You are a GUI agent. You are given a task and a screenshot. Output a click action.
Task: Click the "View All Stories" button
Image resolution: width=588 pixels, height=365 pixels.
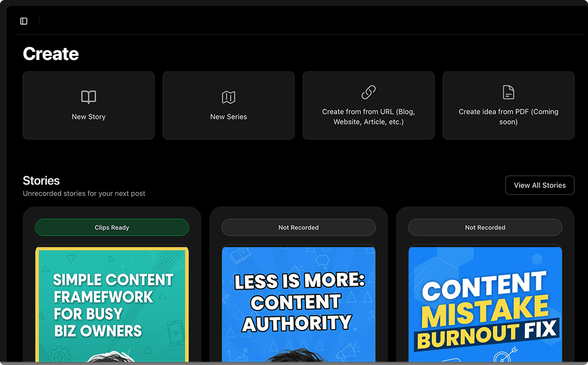click(x=539, y=185)
